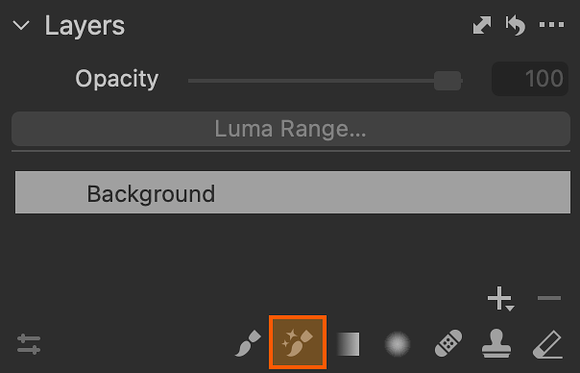Click the Layers panel title

point(85,26)
